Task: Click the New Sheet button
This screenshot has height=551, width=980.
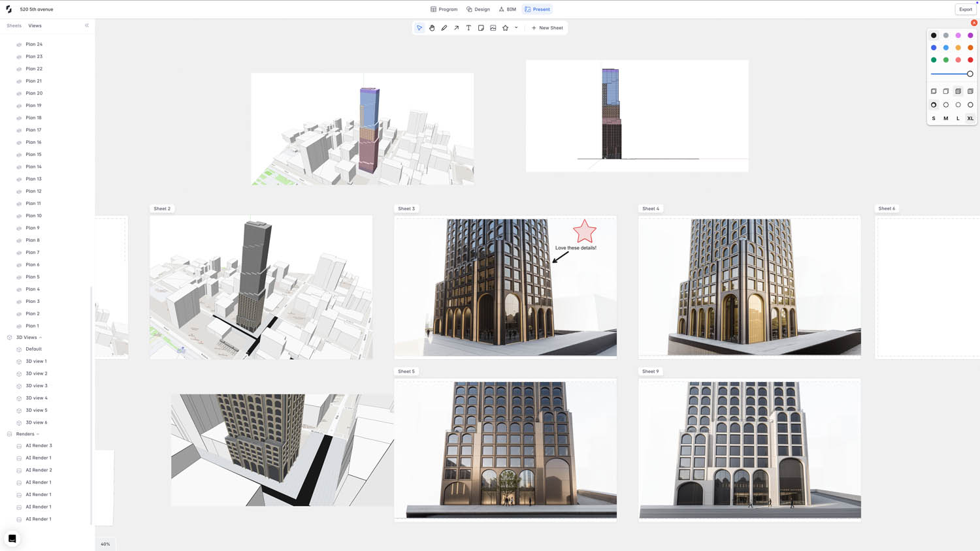Action: 547,28
